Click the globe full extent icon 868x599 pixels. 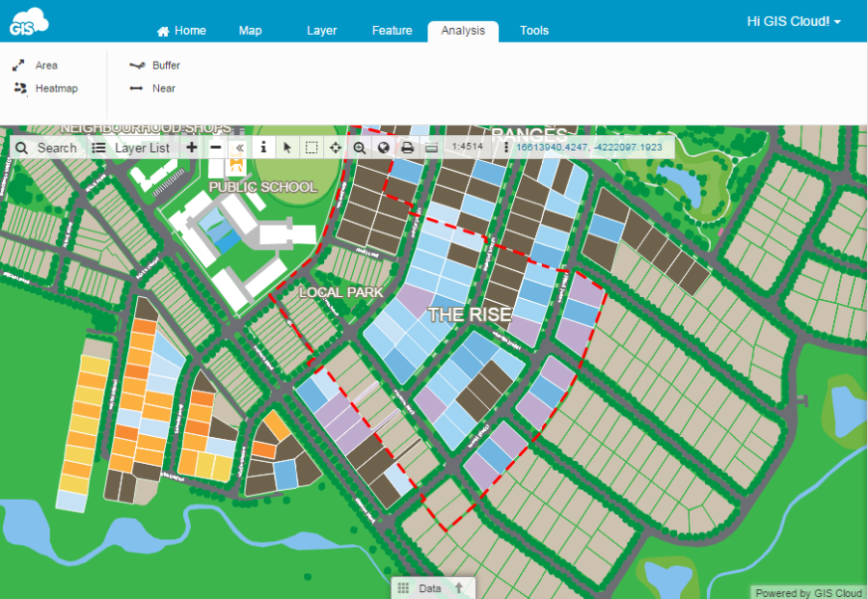(x=383, y=148)
